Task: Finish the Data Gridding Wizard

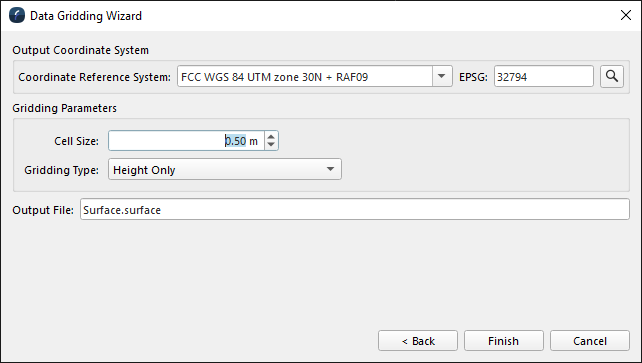Action: [504, 341]
